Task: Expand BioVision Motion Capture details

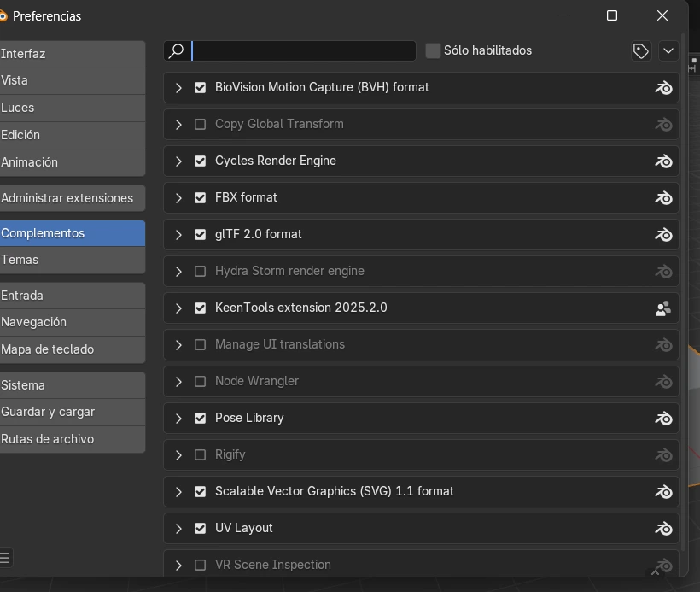Action: pyautogui.click(x=178, y=88)
